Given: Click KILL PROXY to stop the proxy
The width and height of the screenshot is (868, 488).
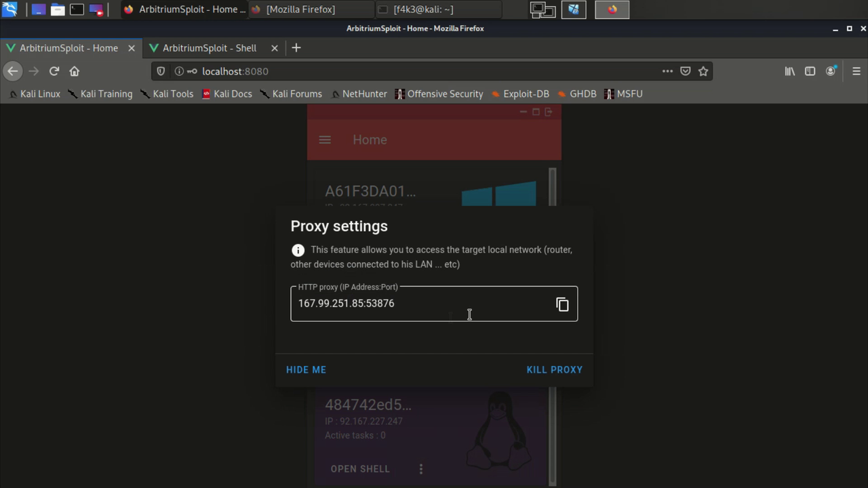Looking at the screenshot, I should pyautogui.click(x=554, y=369).
